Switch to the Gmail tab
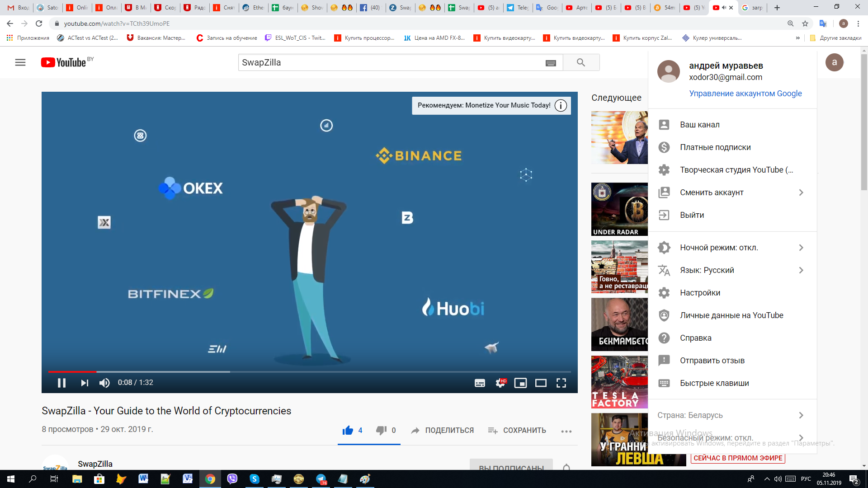Image resolution: width=868 pixels, height=488 pixels. (18, 8)
